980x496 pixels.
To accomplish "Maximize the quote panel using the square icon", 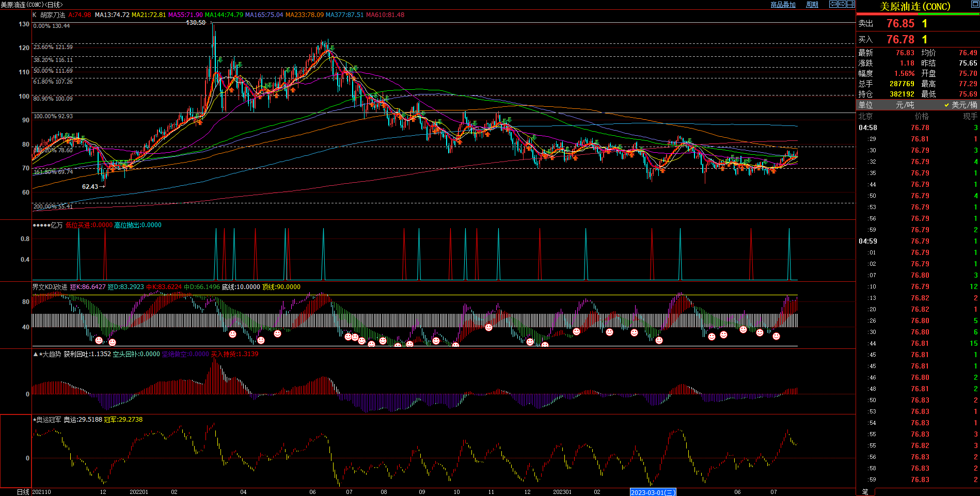I will coord(975,5).
